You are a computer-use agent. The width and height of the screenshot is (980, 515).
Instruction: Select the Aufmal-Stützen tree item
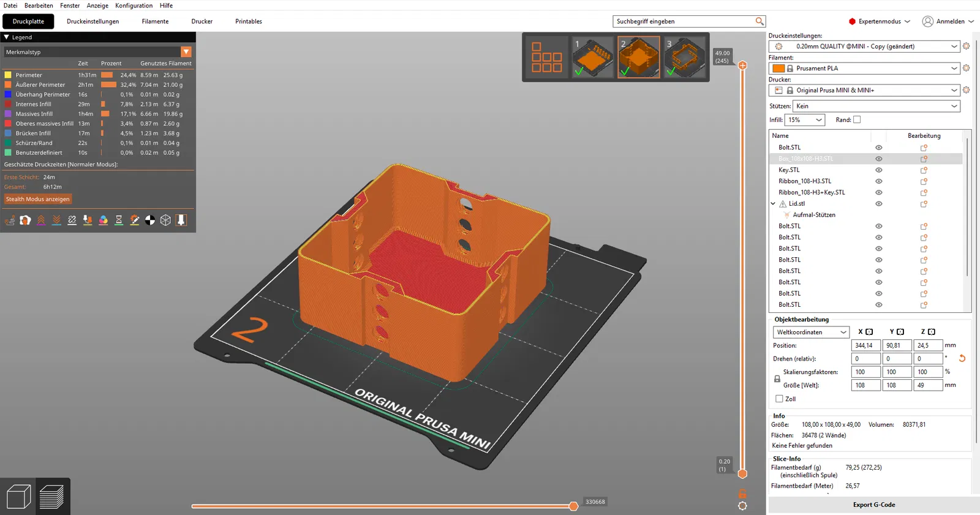point(814,215)
